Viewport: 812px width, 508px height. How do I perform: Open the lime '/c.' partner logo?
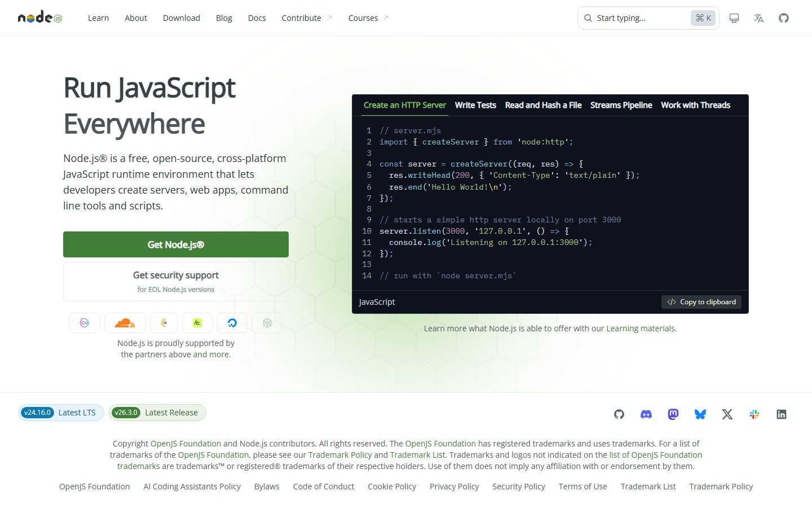click(x=197, y=323)
